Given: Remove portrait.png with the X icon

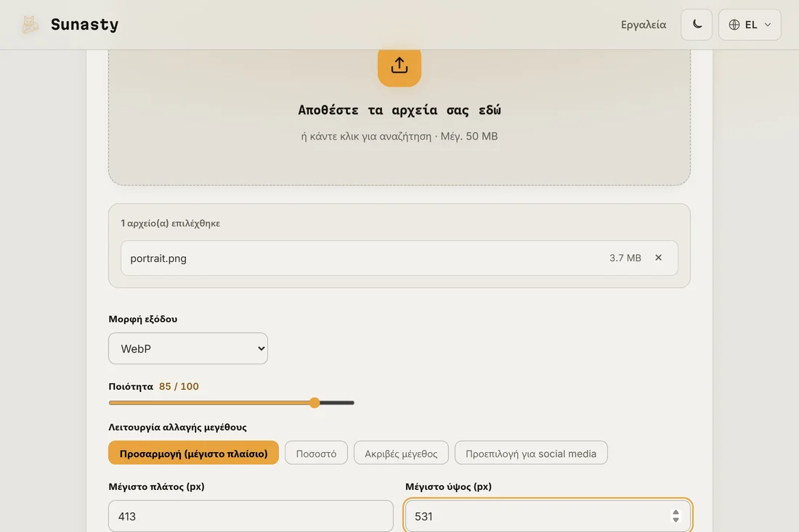Looking at the screenshot, I should click(658, 258).
